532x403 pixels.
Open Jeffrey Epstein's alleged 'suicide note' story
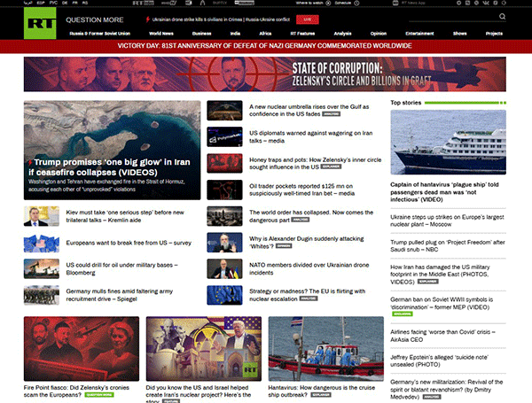440,361
